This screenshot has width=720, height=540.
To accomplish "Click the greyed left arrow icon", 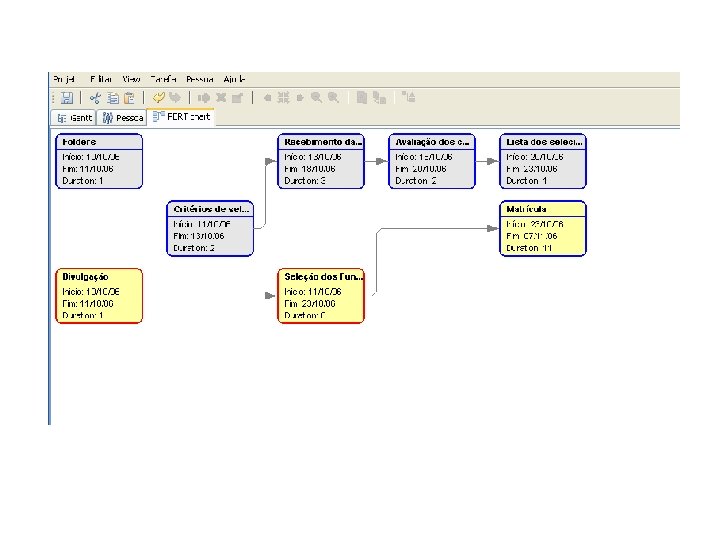I will coord(267,97).
